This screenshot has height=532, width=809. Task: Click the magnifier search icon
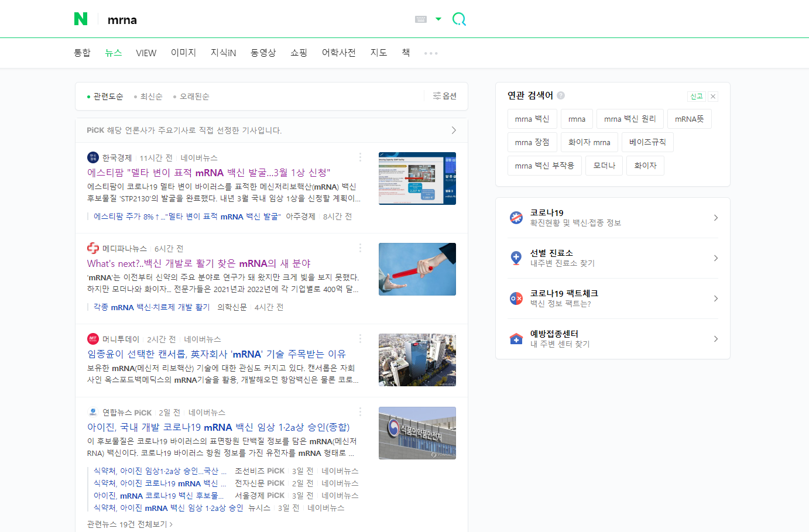(460, 19)
